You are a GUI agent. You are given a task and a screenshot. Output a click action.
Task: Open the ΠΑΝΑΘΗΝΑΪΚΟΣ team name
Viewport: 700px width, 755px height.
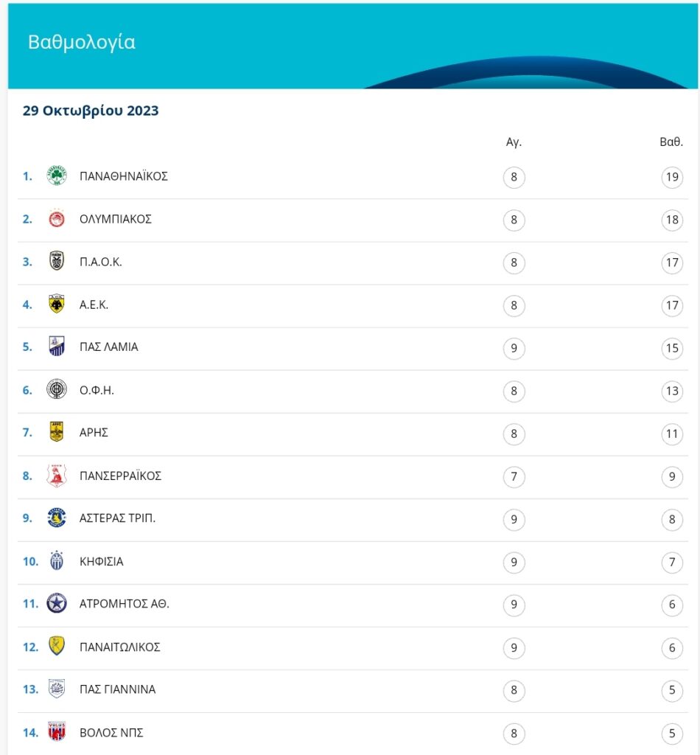[x=124, y=176]
